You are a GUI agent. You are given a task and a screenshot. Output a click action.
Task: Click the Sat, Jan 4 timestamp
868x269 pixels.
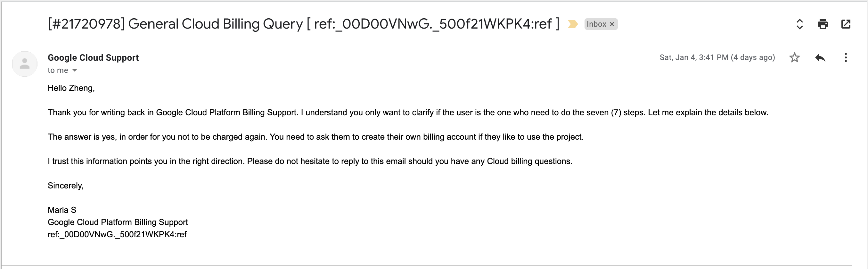[717, 58]
